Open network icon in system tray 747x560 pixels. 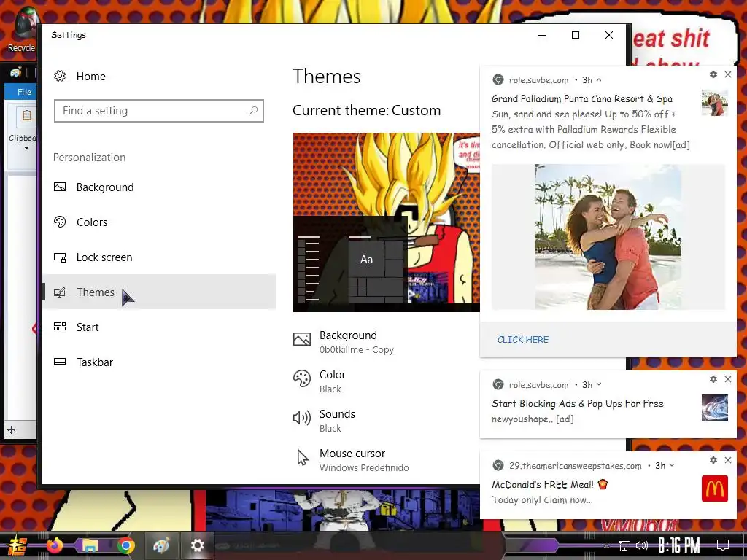click(x=624, y=545)
